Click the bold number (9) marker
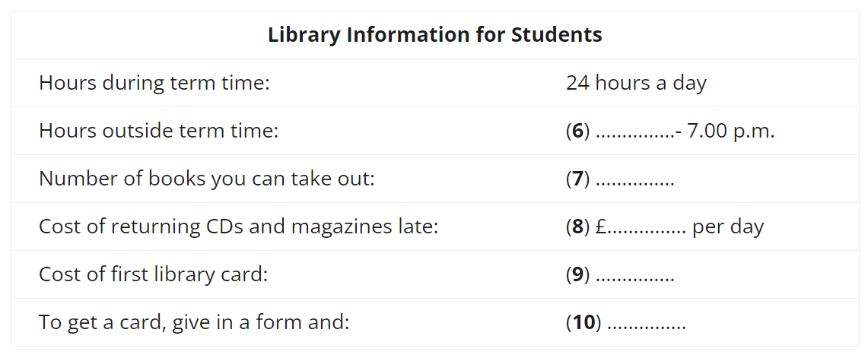This screenshot has height=358, width=868. (x=578, y=275)
